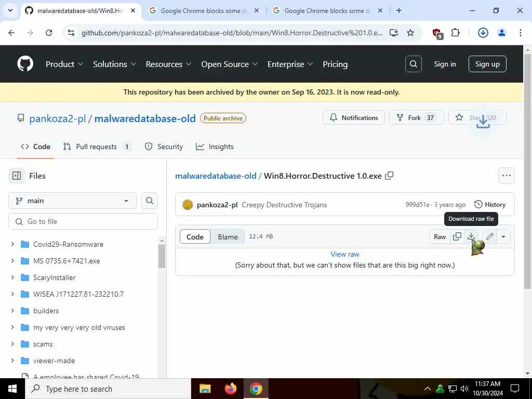Reload the current page
Screen dimensions: 532x399
click(x=49, y=33)
